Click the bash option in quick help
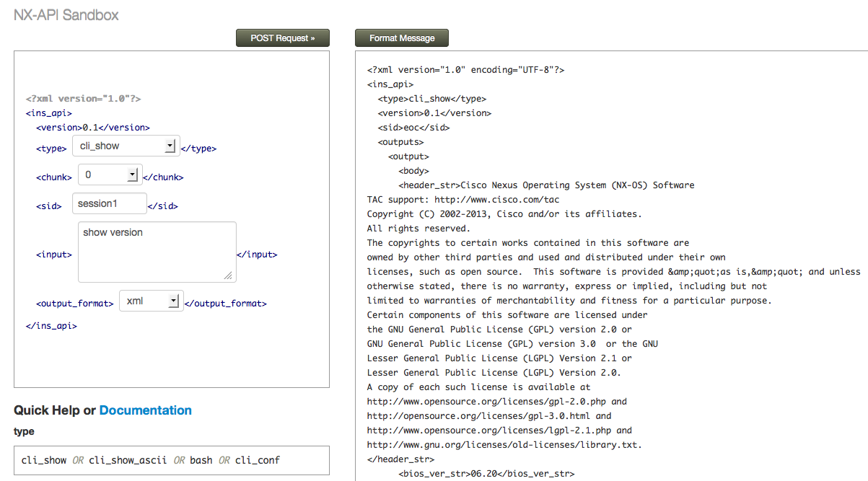868x481 pixels. pyautogui.click(x=201, y=460)
